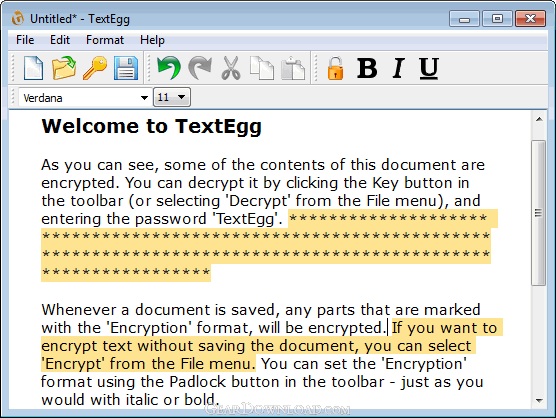Screen dimensions: 556x418
Task: Expand the Verdana font dropdown
Action: pyautogui.click(x=144, y=97)
